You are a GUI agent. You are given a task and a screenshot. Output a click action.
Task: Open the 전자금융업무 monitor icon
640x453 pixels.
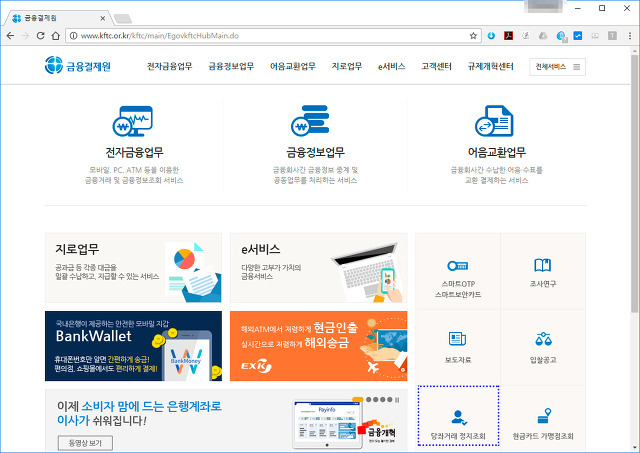[x=133, y=121]
